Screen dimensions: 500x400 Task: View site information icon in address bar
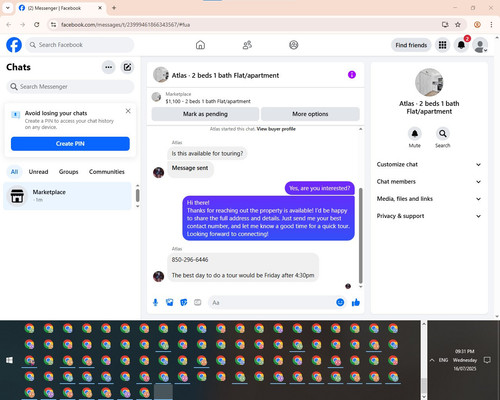[53, 25]
